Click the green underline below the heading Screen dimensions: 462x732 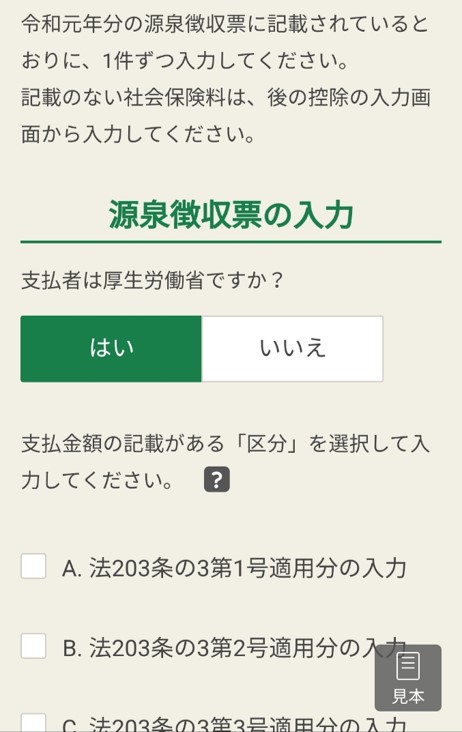pyautogui.click(x=231, y=242)
